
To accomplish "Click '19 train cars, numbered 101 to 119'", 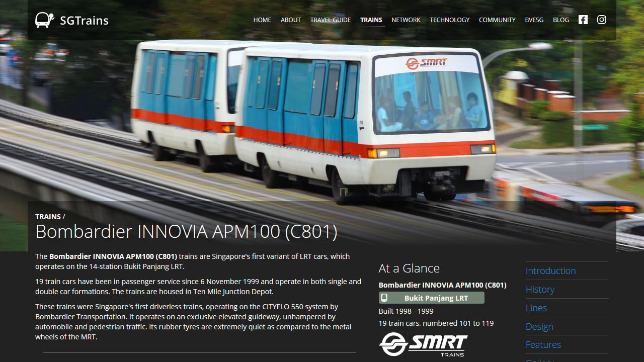I will 436,323.
